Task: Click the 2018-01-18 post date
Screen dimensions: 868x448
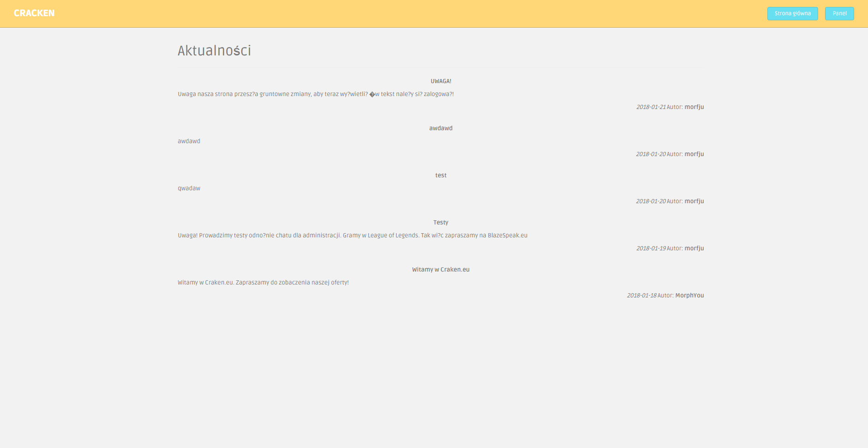Action: (x=641, y=296)
